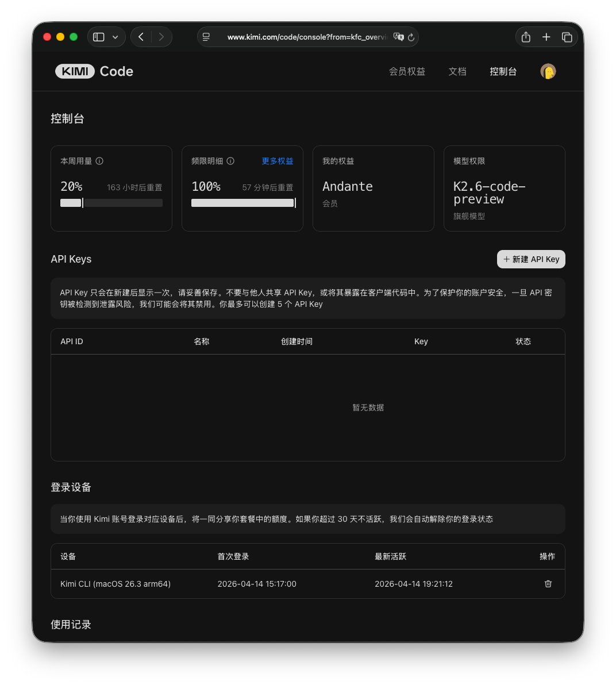Toggle the Safari sidebar icon
Screen dimensions: 616x685
(99, 37)
